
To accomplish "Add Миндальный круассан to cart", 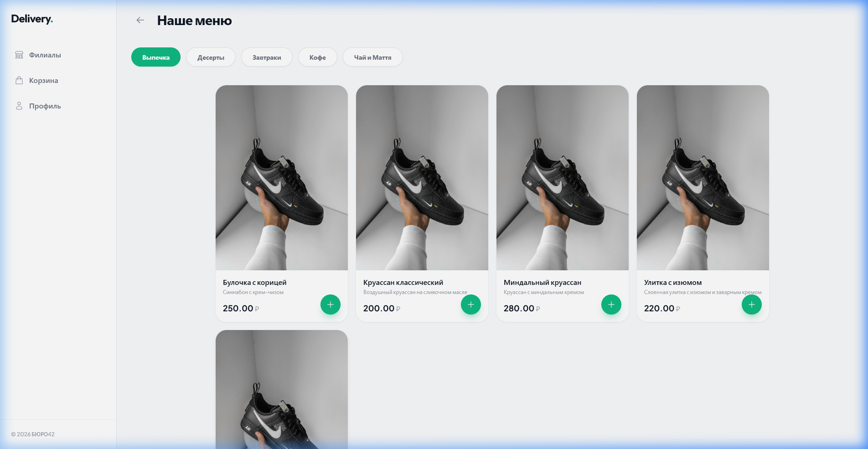I will tap(611, 304).
